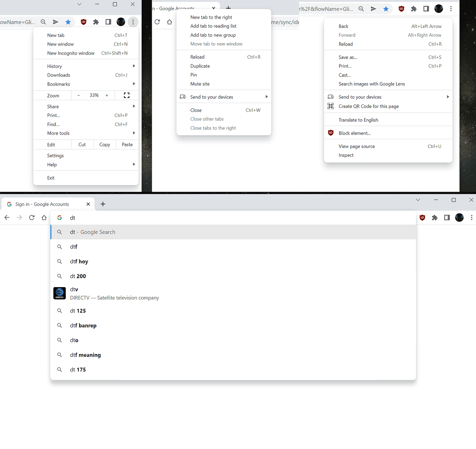Screen dimensions: 476x449
Task: Open the Side panel icon
Action: [x=447, y=217]
